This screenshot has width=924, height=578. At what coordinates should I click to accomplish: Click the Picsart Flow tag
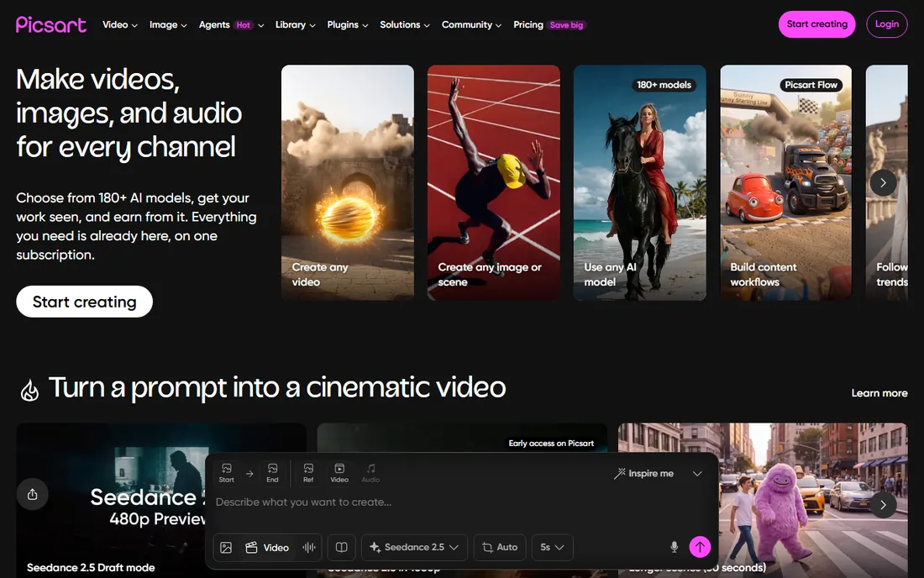811,85
